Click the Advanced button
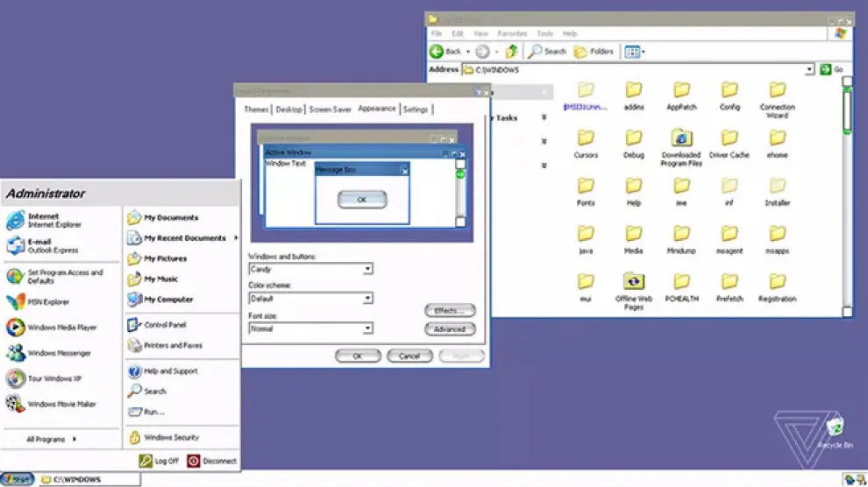 coord(449,329)
